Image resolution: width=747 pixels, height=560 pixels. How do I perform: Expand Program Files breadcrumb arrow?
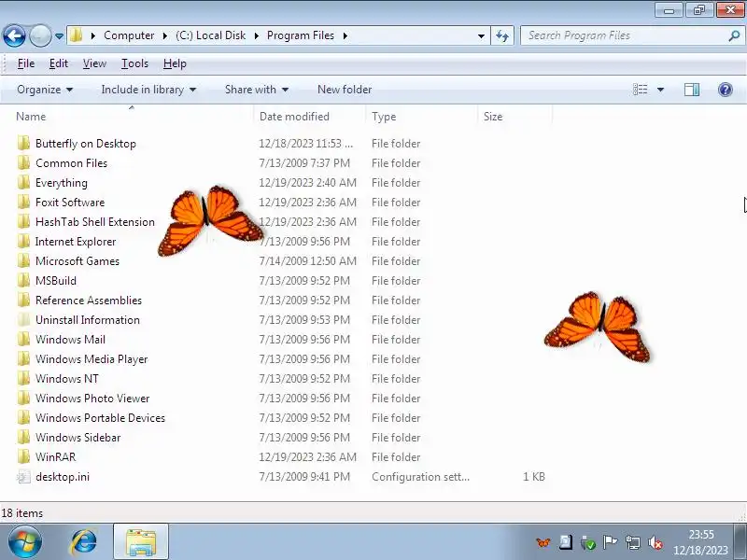345,35
